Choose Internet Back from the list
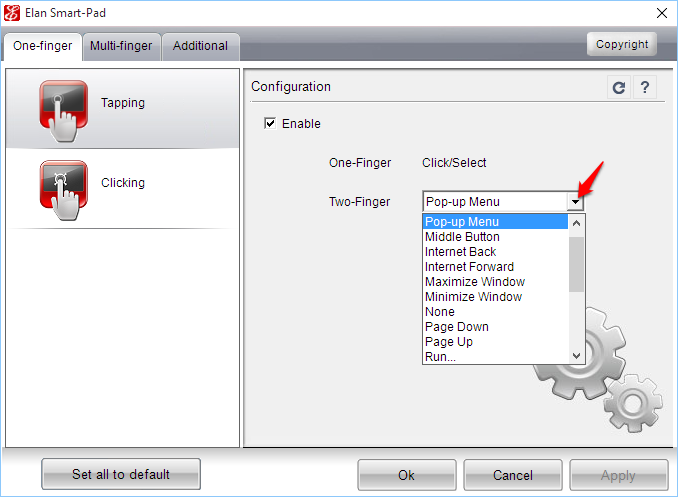This screenshot has height=497, width=678. [495, 252]
